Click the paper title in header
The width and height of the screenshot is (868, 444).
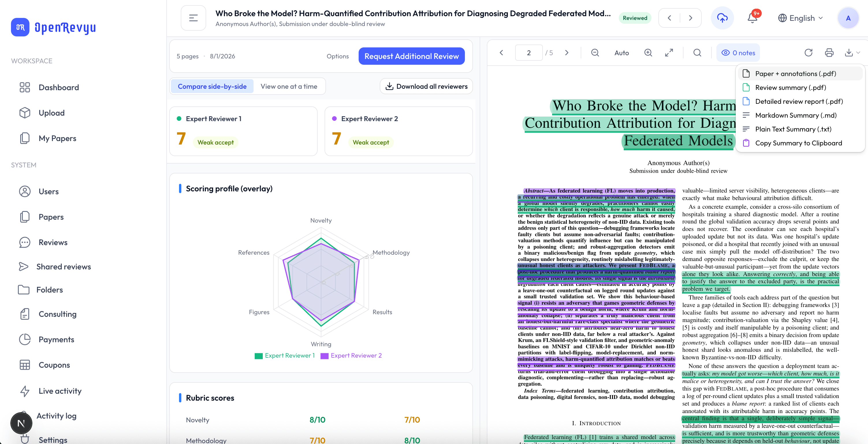(x=413, y=14)
